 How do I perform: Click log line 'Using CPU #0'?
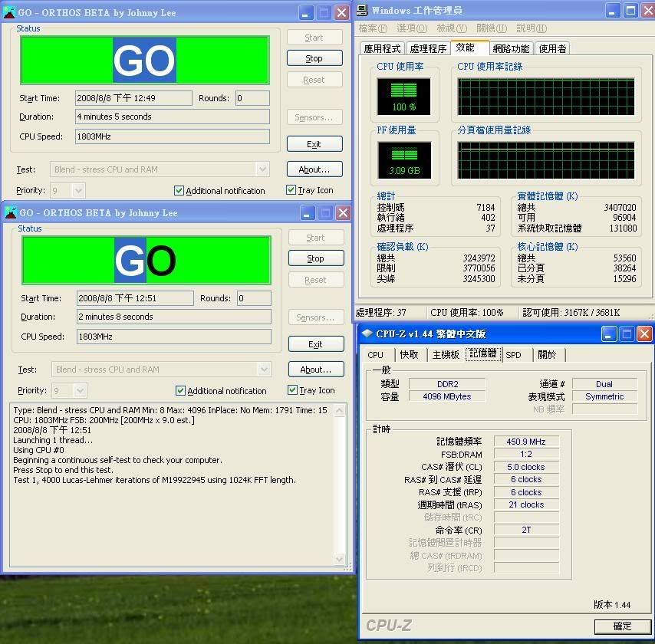pos(39,450)
